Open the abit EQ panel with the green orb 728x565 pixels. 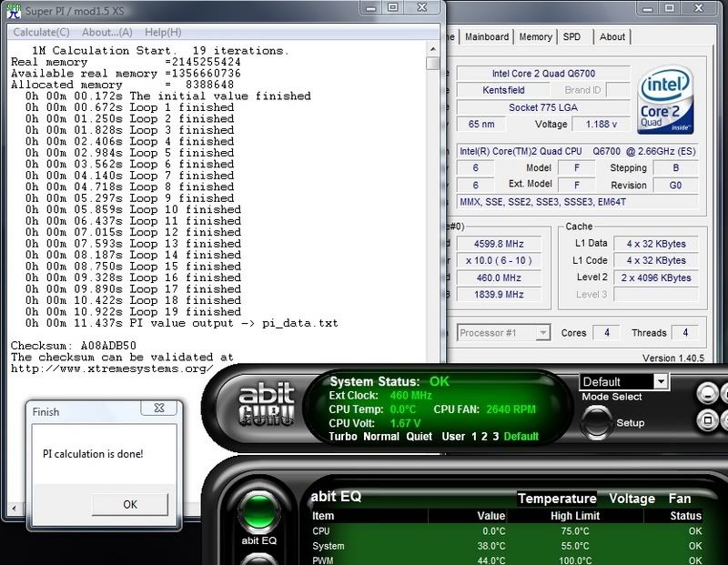click(x=259, y=511)
